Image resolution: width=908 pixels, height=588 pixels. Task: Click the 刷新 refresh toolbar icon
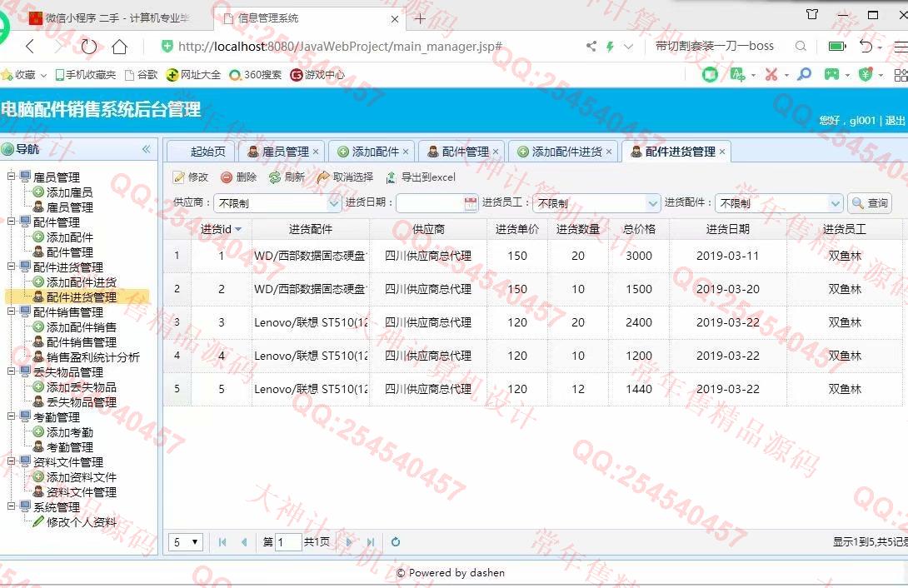(x=275, y=177)
